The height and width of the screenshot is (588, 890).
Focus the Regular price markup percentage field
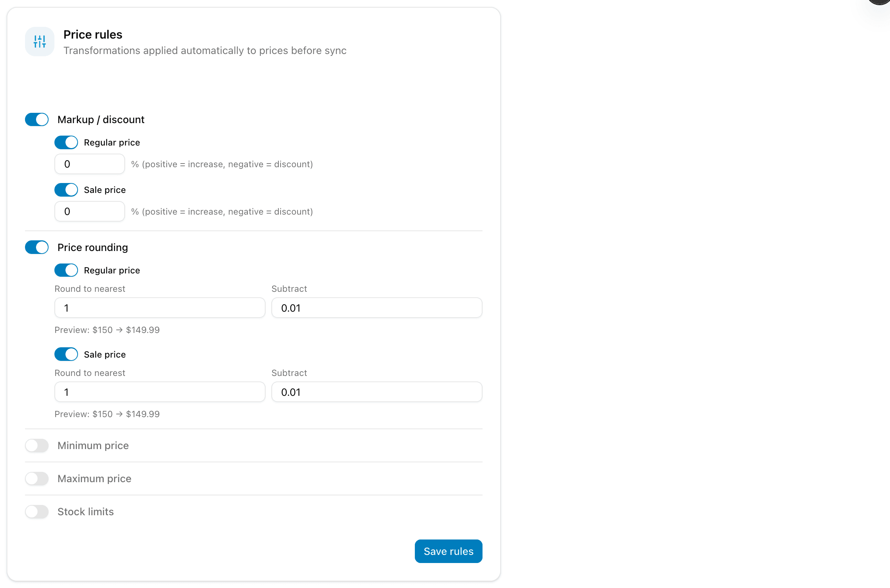pos(90,164)
